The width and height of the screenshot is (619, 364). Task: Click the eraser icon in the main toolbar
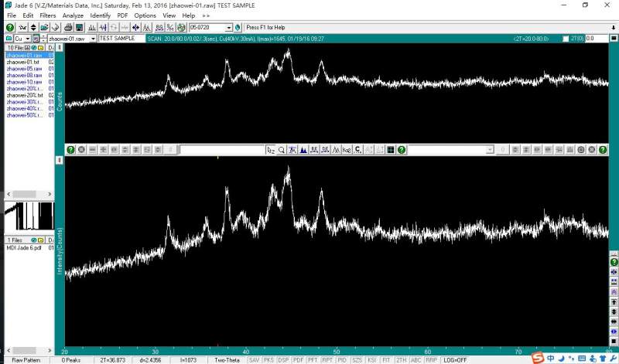click(56, 28)
